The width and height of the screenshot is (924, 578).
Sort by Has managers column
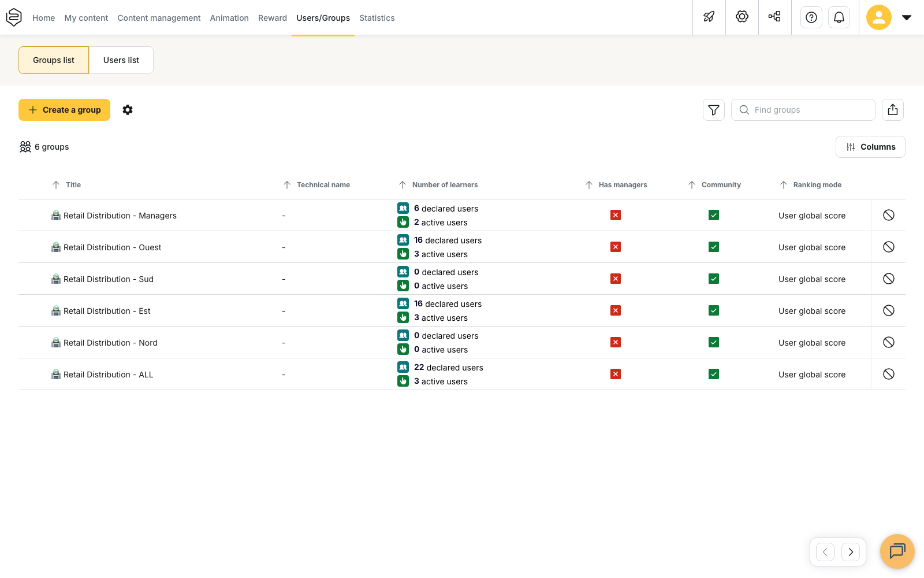(x=616, y=185)
